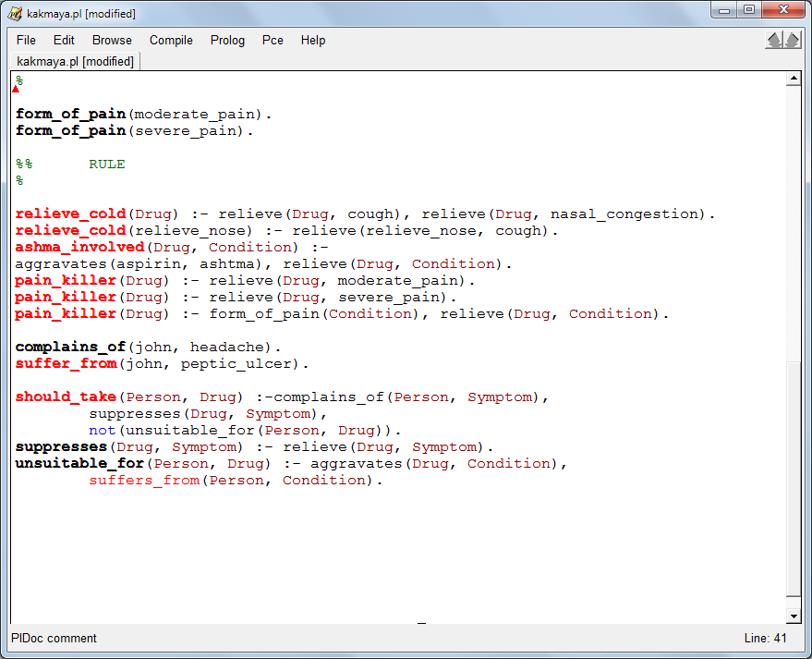Screen dimensions: 812x659
Task: Open the Compile menu
Action: tap(170, 40)
